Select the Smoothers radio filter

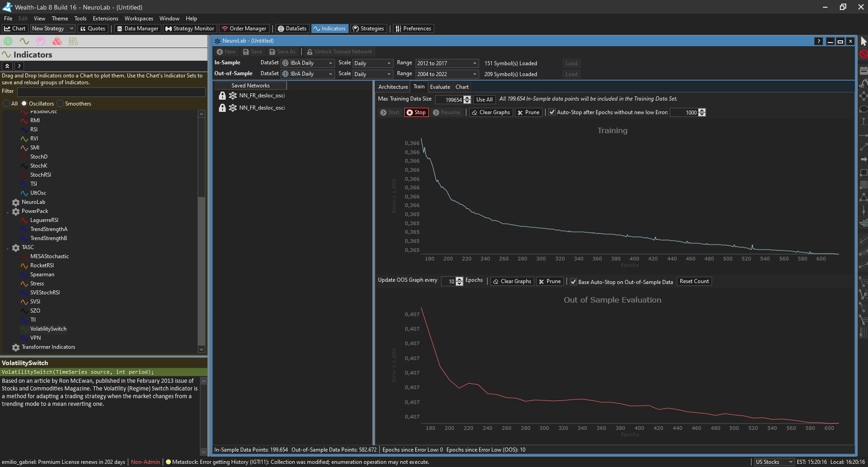(61, 104)
